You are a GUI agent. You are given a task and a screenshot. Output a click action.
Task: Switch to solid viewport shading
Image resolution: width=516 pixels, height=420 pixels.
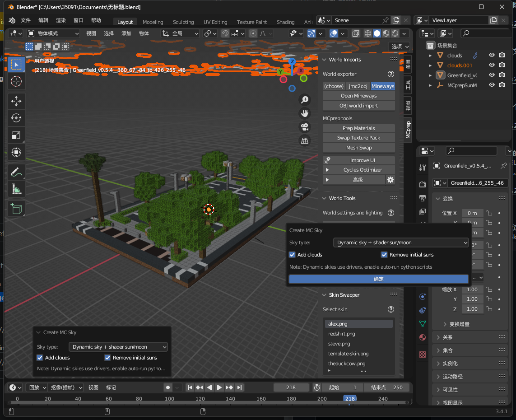(x=377, y=33)
